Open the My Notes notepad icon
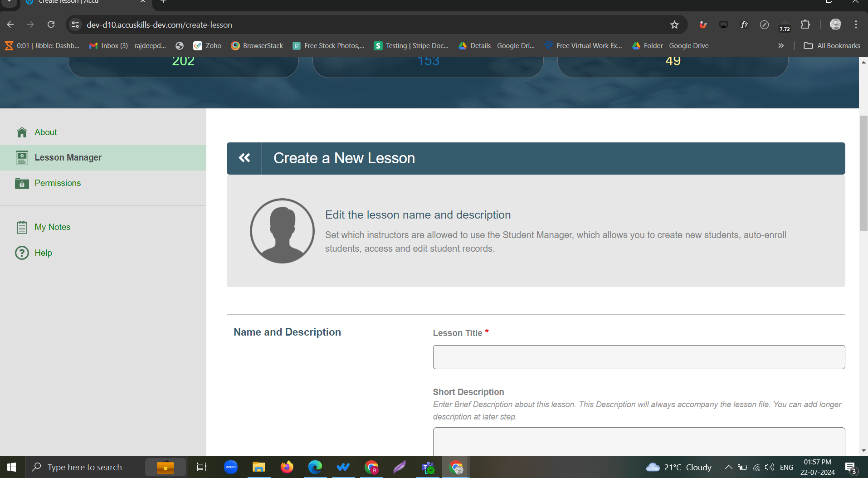868x478 pixels. tap(22, 227)
